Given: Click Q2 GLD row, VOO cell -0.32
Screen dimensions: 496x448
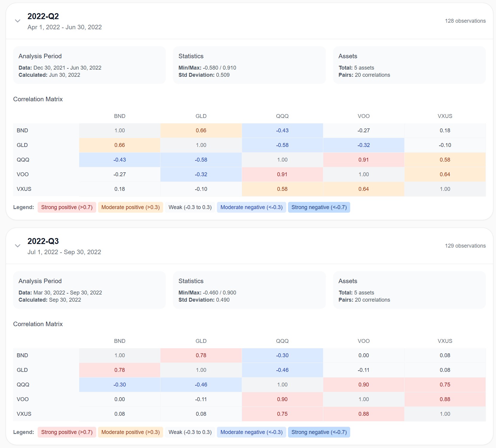Looking at the screenshot, I should click(x=364, y=145).
